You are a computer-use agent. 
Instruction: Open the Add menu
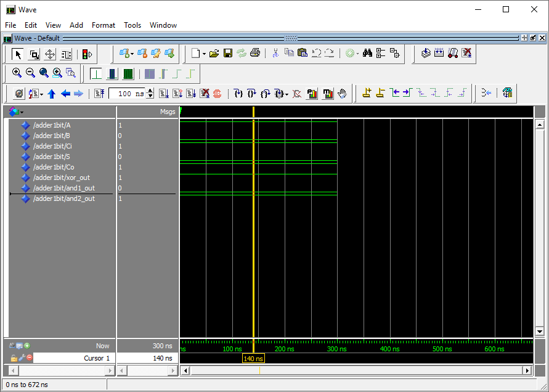coord(76,25)
